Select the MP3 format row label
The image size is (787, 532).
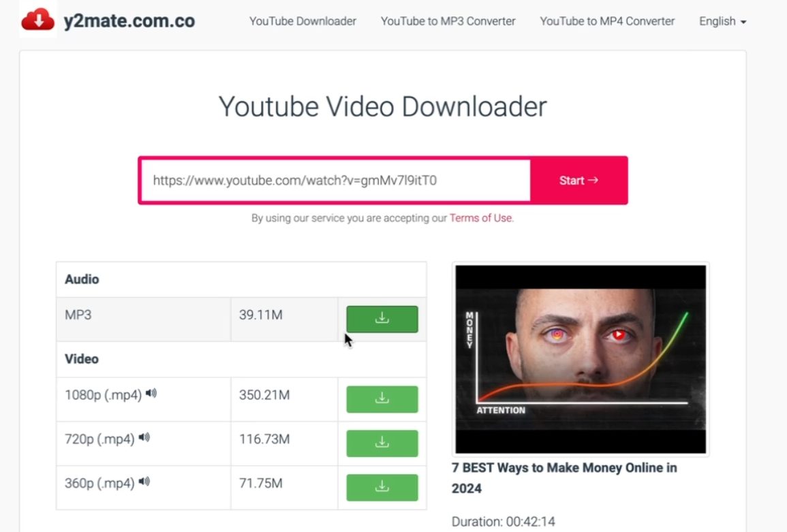click(78, 315)
